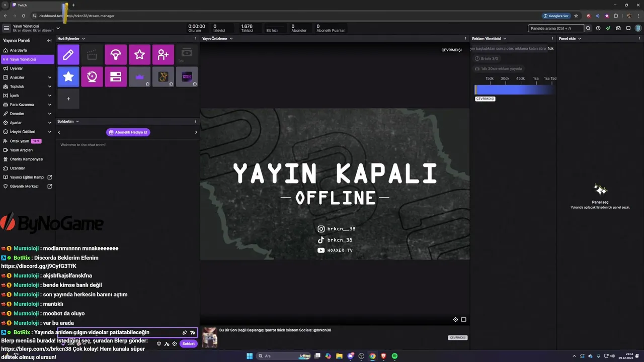
Task: Expand the Analizler sidebar section
Action: [x=49, y=77]
